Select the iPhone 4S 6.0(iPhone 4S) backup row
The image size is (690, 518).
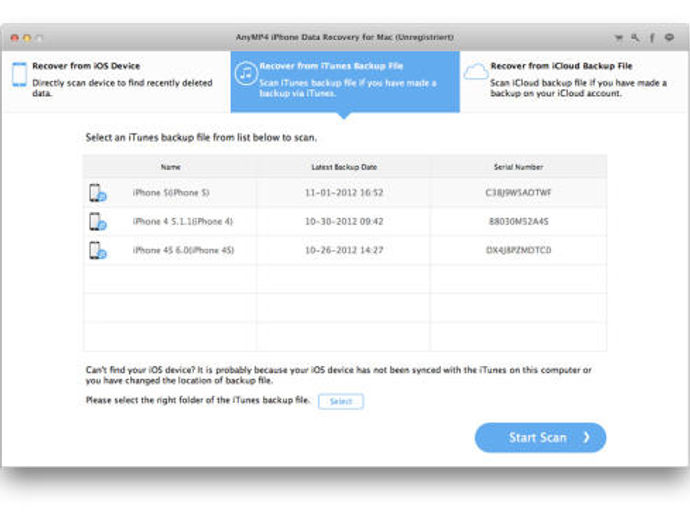pyautogui.click(x=345, y=250)
